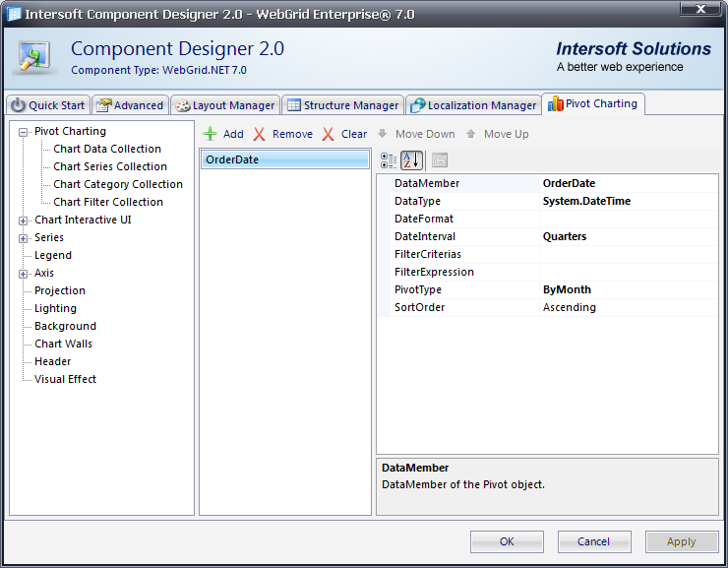Toggle the Alphabetical sort button
728x568 pixels.
pos(411,160)
